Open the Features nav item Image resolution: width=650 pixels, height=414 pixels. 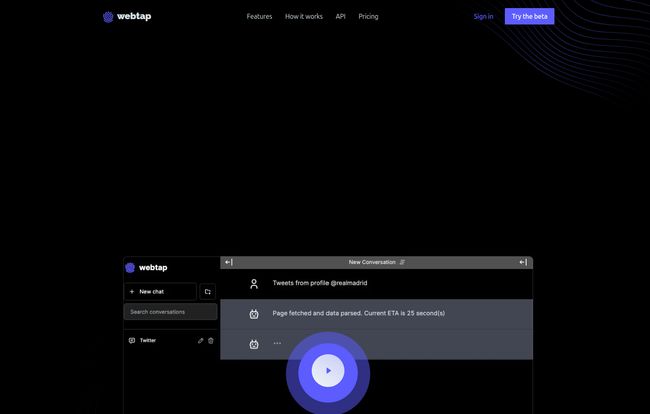coord(259,17)
